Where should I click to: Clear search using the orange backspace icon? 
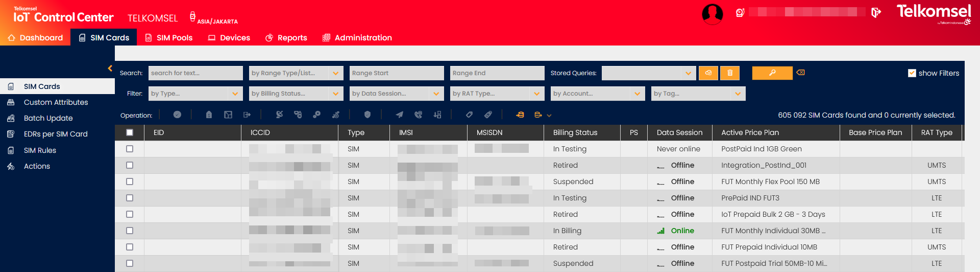(x=801, y=73)
